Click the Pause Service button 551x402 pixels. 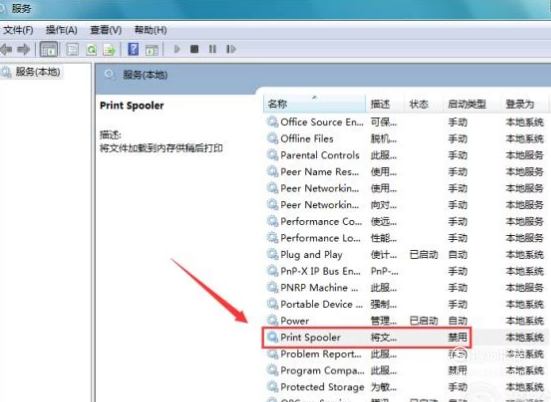click(x=213, y=49)
